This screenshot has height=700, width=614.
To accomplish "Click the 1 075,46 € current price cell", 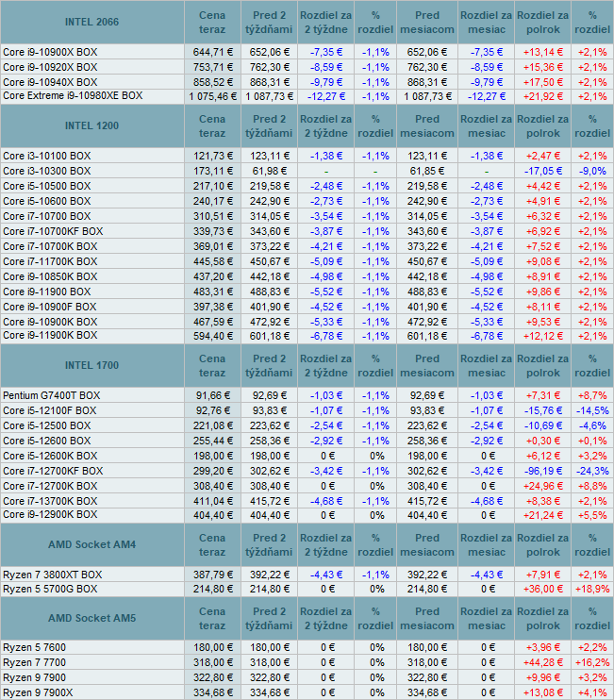I will click(213, 96).
